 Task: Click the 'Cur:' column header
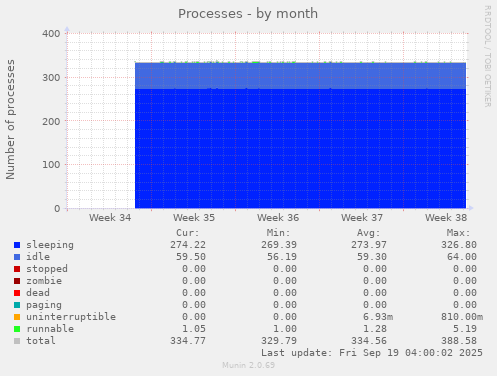coord(188,233)
